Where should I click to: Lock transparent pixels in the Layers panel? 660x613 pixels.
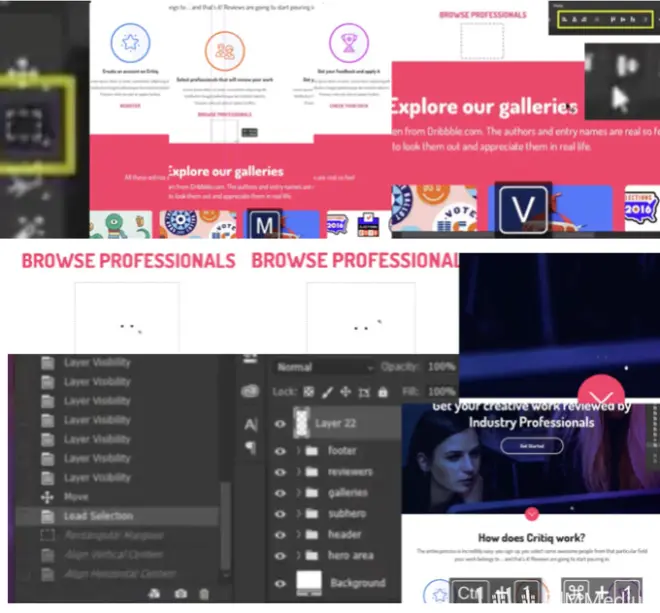click(309, 392)
